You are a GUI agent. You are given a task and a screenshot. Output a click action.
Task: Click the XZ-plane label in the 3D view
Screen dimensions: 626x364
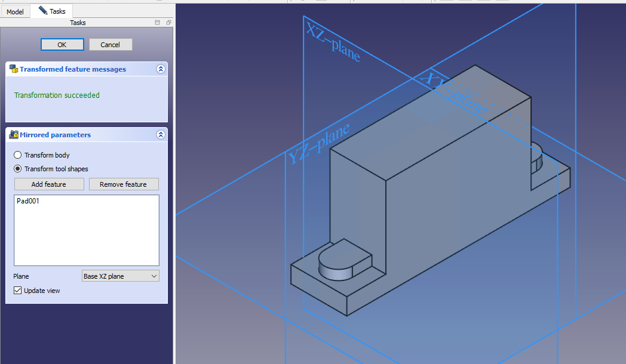[333, 42]
